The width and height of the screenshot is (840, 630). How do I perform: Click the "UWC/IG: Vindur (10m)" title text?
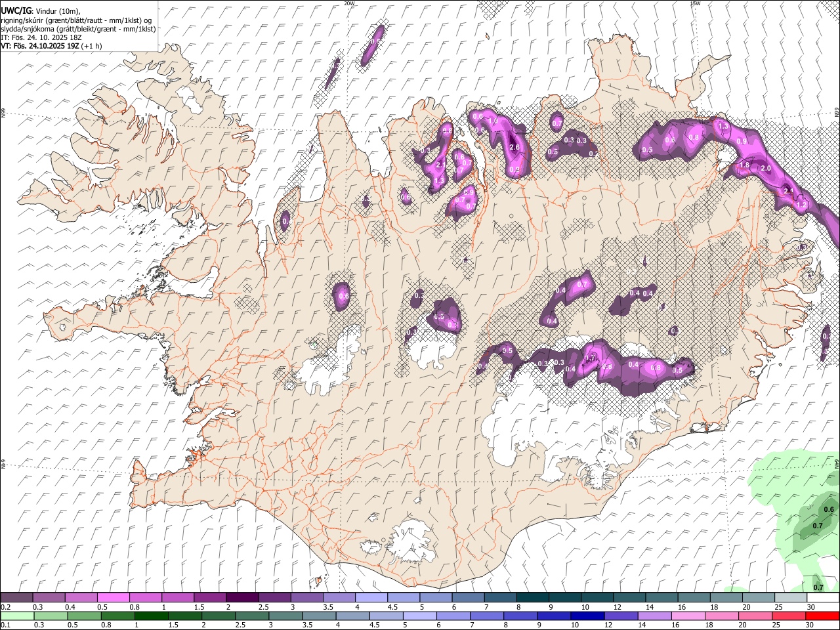tap(40, 10)
